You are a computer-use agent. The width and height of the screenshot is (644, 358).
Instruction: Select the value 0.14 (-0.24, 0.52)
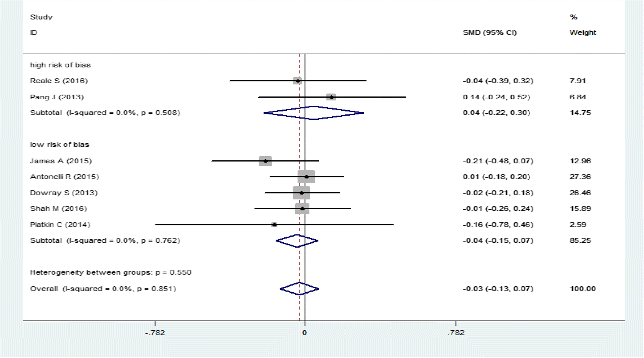[496, 97]
